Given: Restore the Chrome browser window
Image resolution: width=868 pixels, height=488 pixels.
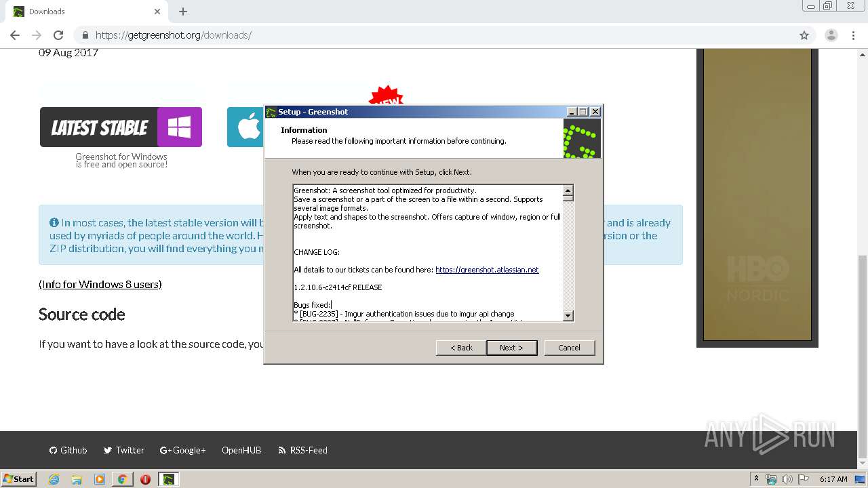Looking at the screenshot, I should coord(827,6).
